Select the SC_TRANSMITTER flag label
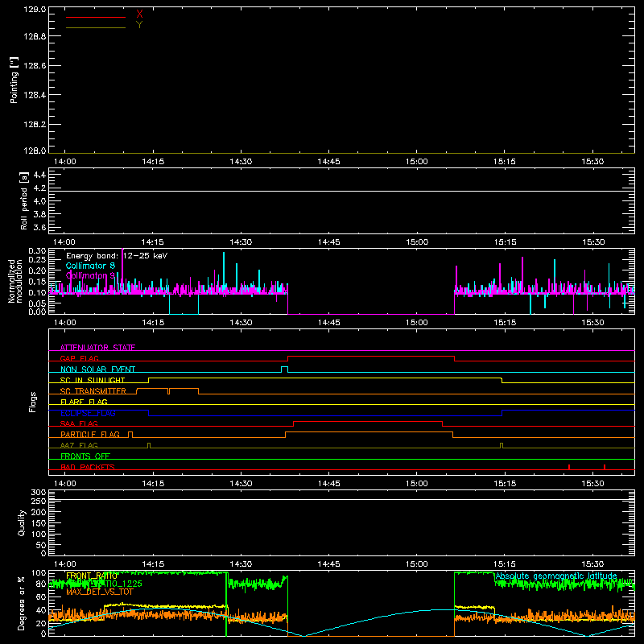The height and width of the screenshot is (644, 644). click(93, 391)
